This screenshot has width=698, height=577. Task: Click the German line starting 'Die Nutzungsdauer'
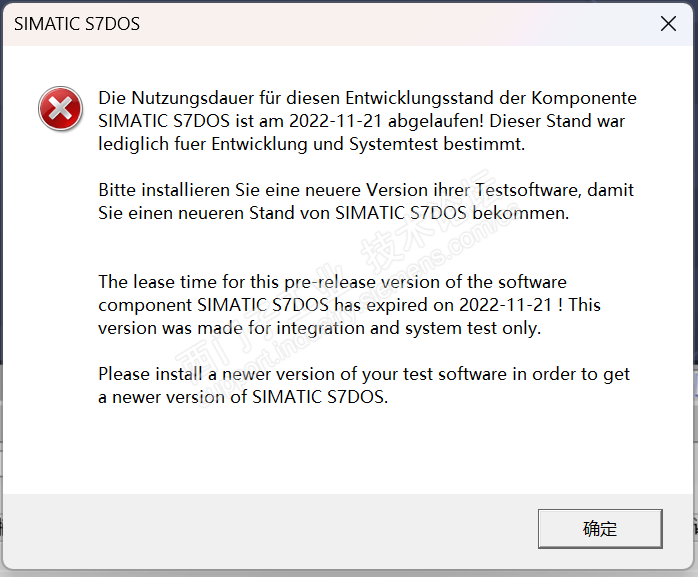click(366, 99)
